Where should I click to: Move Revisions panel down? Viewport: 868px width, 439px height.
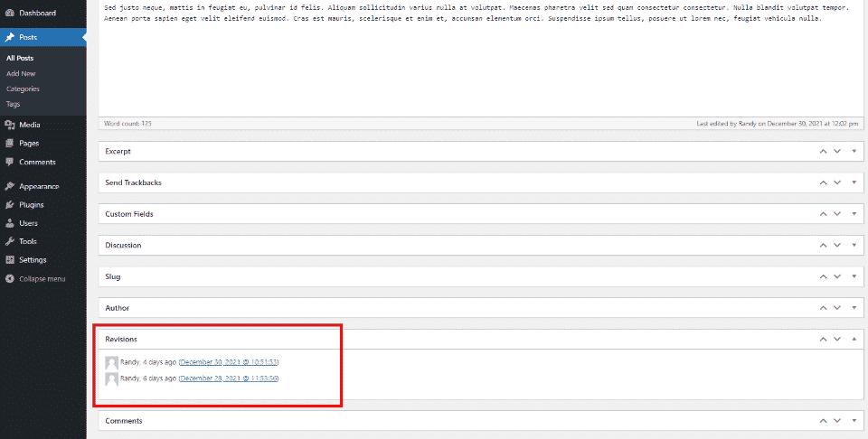(x=837, y=340)
